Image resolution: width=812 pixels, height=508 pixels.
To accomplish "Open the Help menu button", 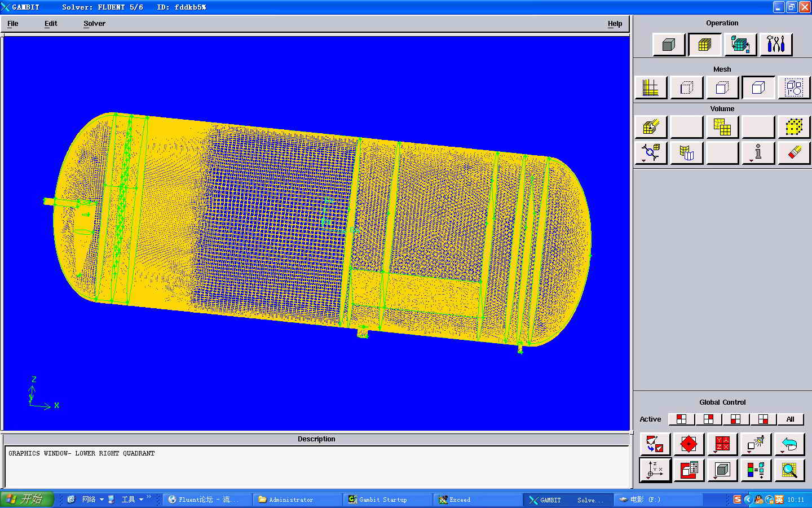I will [615, 24].
